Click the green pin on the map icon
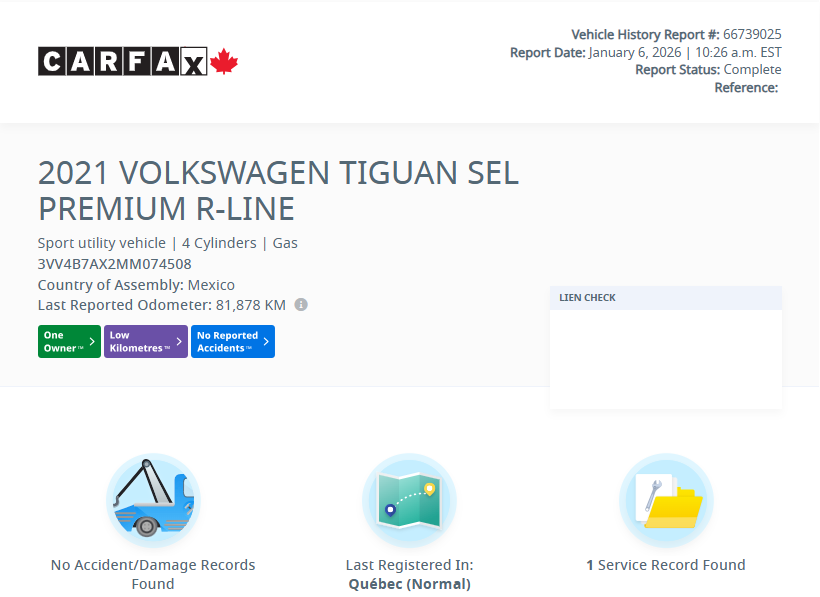The image size is (820, 597). click(429, 487)
